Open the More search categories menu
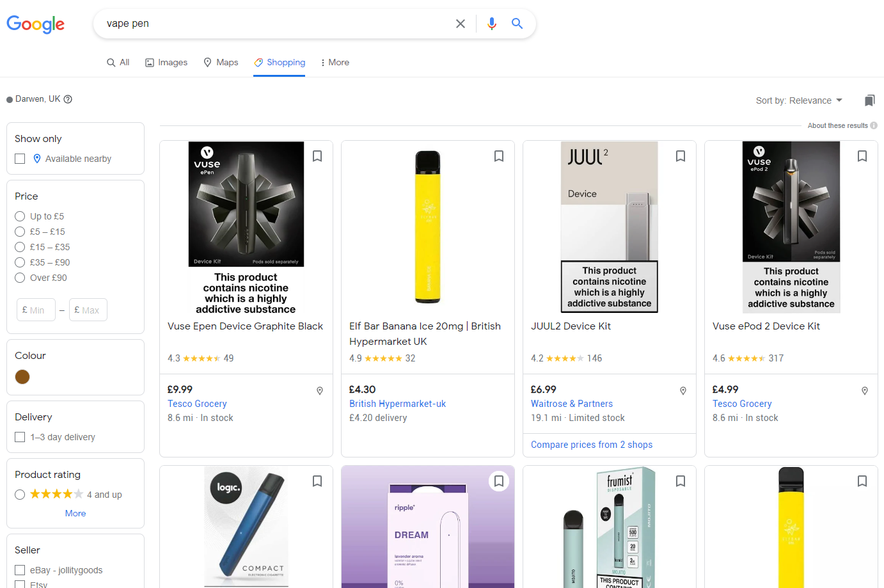The height and width of the screenshot is (588, 884). (x=335, y=62)
